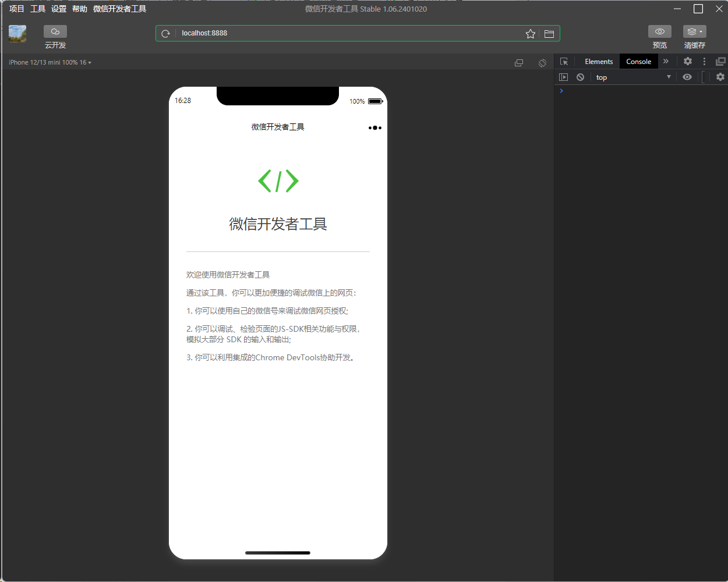Click the line starting with 通过该工具
Image resolution: width=728 pixels, height=582 pixels.
click(x=271, y=293)
